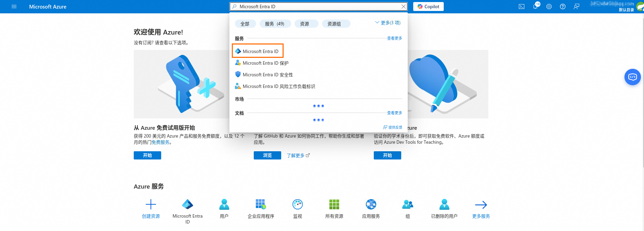
Task: Click 创建资源 plus icon
Action: point(151,205)
